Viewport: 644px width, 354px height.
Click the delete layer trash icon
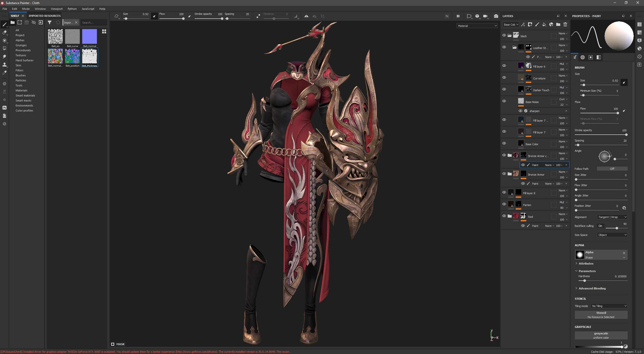tap(565, 25)
